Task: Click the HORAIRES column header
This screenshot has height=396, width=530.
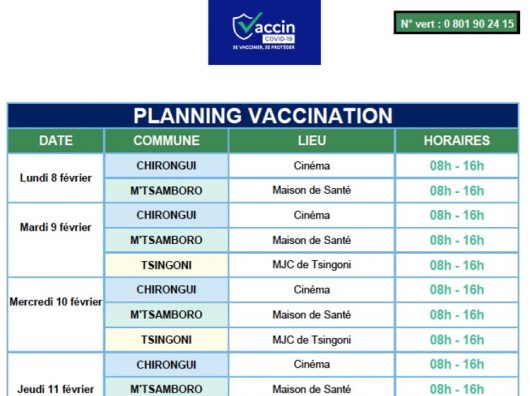Action: [457, 141]
